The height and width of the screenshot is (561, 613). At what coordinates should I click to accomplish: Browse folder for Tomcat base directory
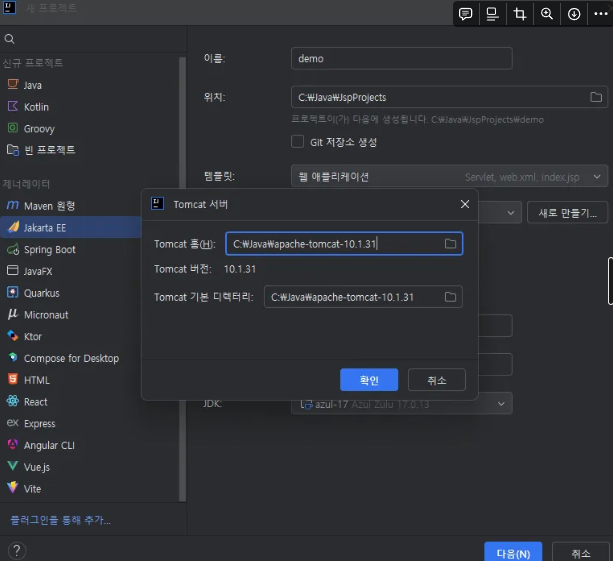(x=450, y=297)
